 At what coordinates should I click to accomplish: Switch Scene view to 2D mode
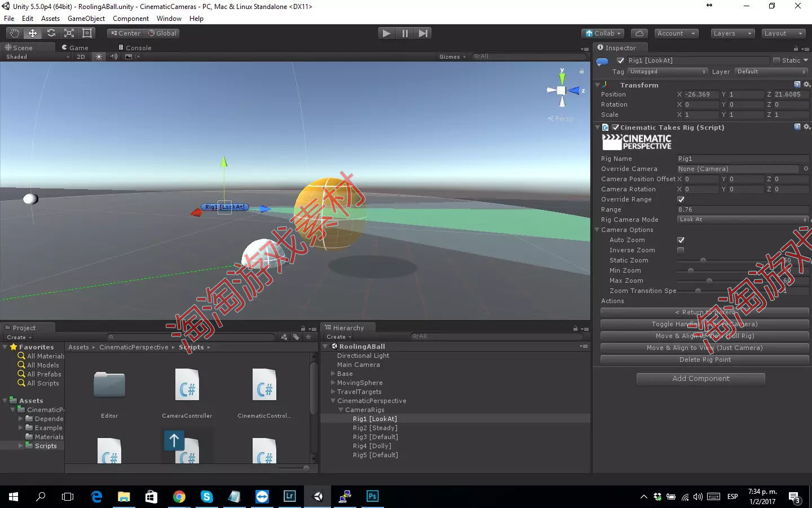(x=80, y=56)
